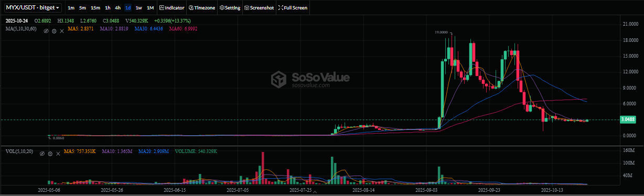Click the 3.0488 current price label
The height and width of the screenshot is (196, 644).
tap(628, 120)
